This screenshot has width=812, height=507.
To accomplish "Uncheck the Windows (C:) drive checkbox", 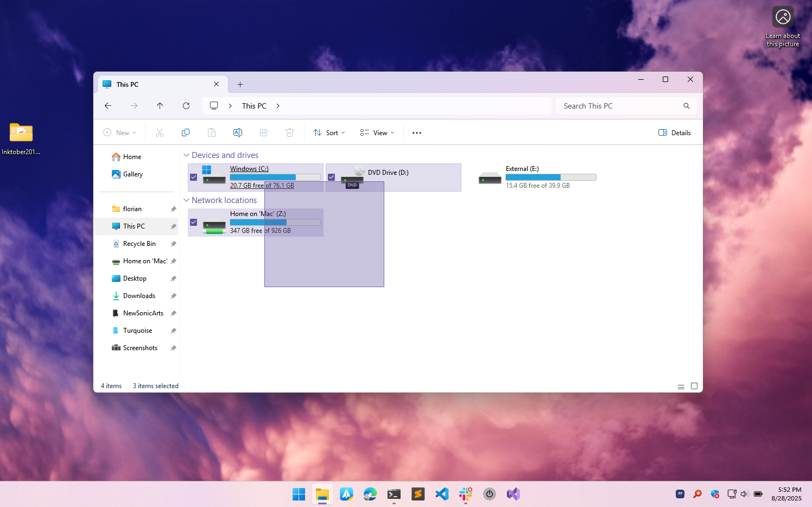I will (194, 177).
